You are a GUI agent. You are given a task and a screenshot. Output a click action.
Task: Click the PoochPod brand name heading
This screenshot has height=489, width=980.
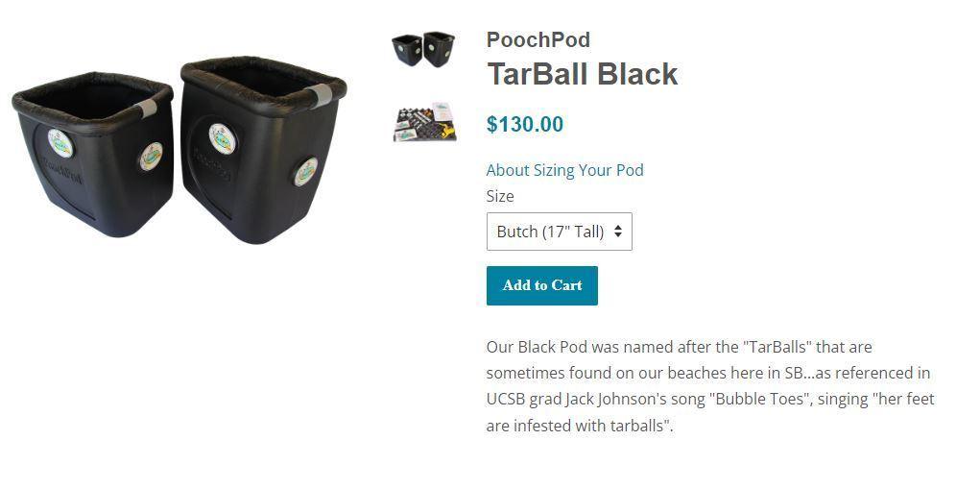tap(538, 39)
